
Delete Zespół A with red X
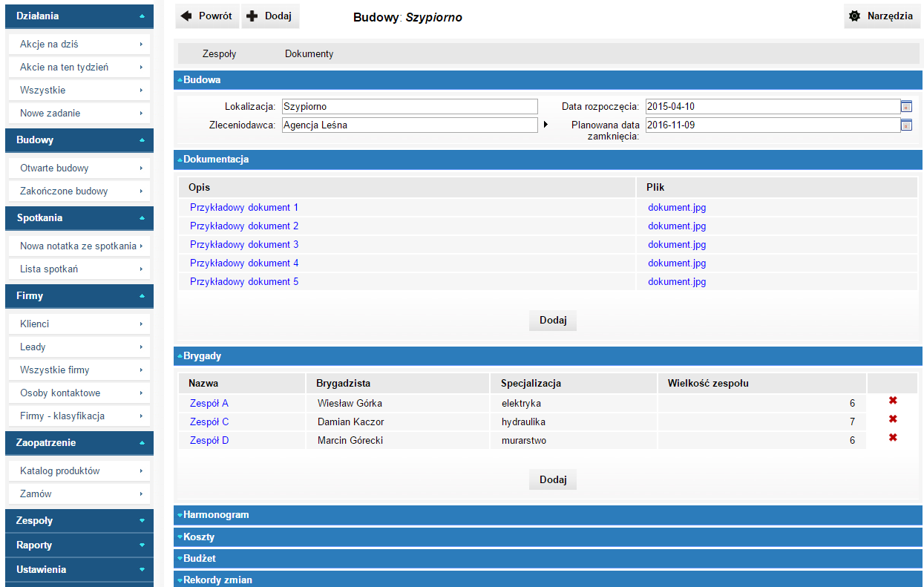893,401
